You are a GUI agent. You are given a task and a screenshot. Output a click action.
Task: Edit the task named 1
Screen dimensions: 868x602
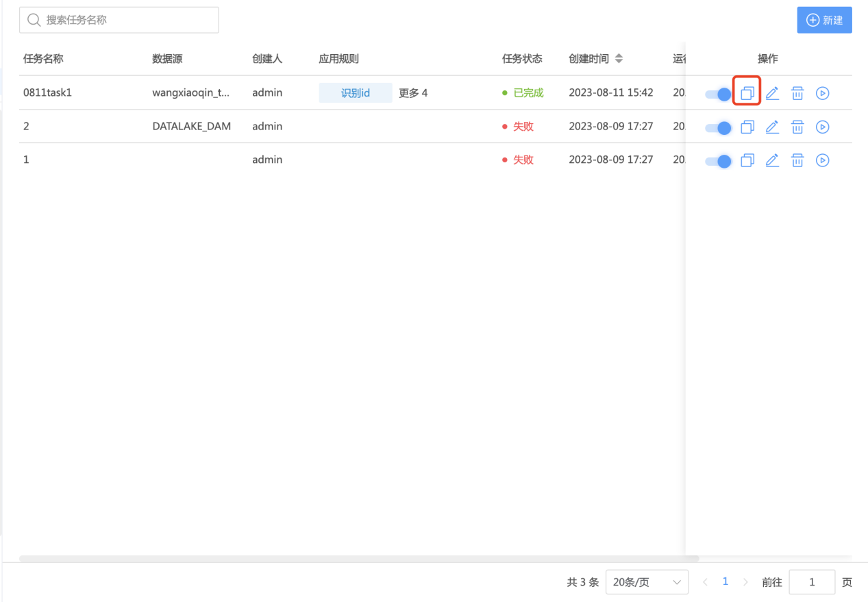772,160
